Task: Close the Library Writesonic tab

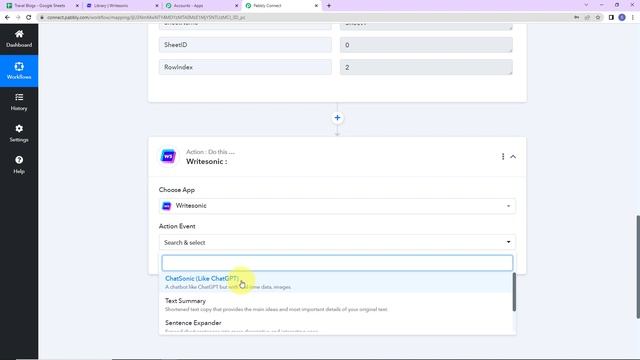Action: click(x=157, y=6)
